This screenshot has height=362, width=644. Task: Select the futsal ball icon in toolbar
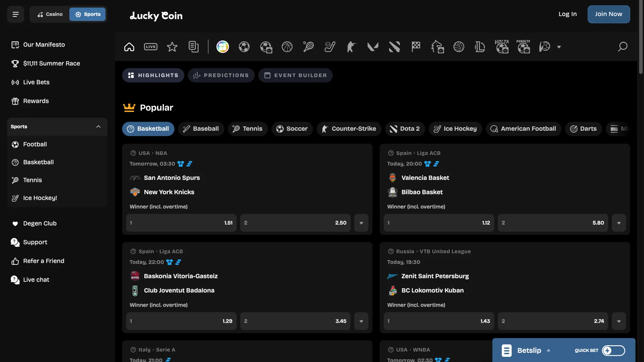click(545, 47)
